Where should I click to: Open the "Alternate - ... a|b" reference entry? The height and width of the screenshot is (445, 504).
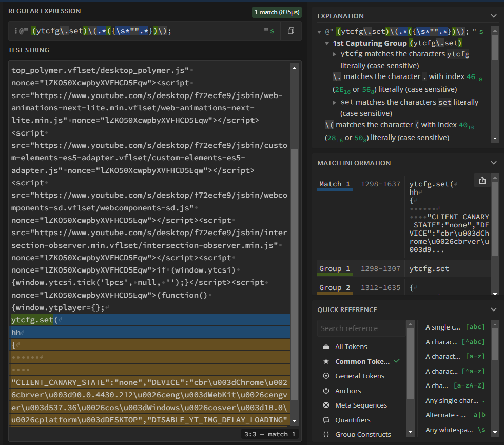[455, 415]
